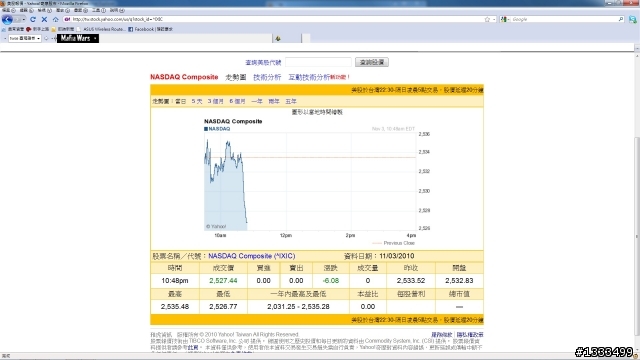Open the yellow folder bookmark in bookmarks bar
Image resolution: width=640 pixels, height=360 pixels.
click(x=63, y=29)
